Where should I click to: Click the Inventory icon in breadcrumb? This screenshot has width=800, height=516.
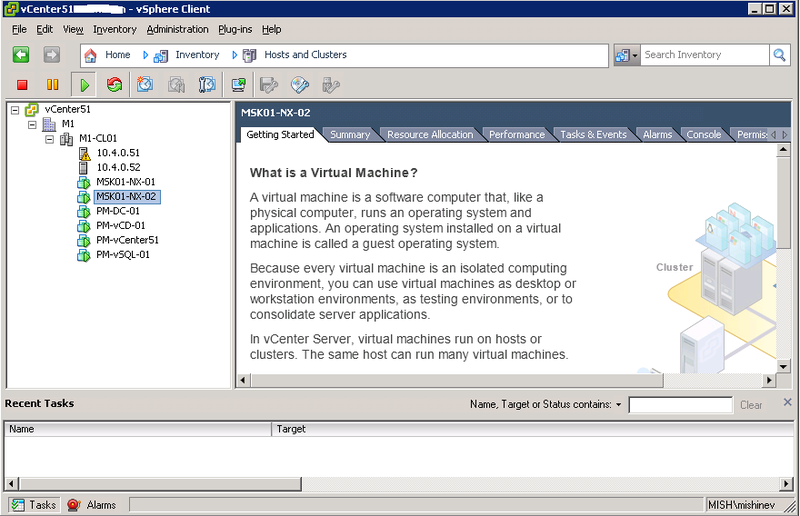coord(161,55)
